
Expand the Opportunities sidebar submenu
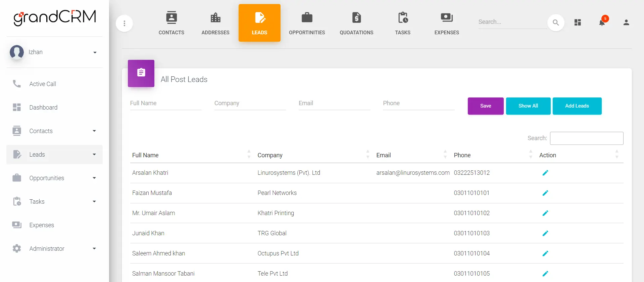(94, 178)
